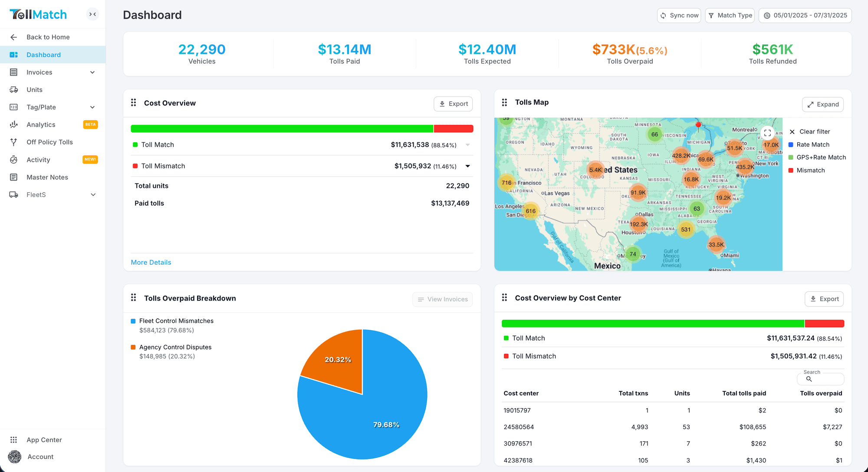
Task: Grab the Cost Center panel drag handle
Action: [504, 298]
